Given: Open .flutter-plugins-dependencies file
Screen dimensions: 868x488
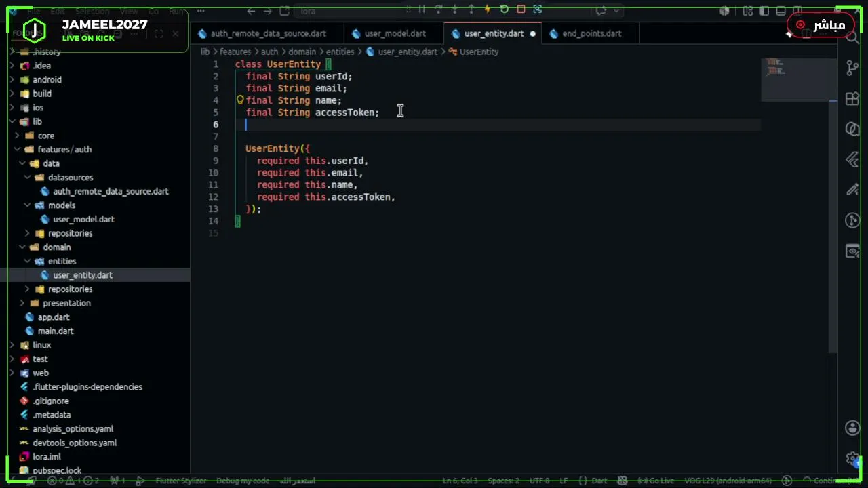Looking at the screenshot, I should 87,387.
